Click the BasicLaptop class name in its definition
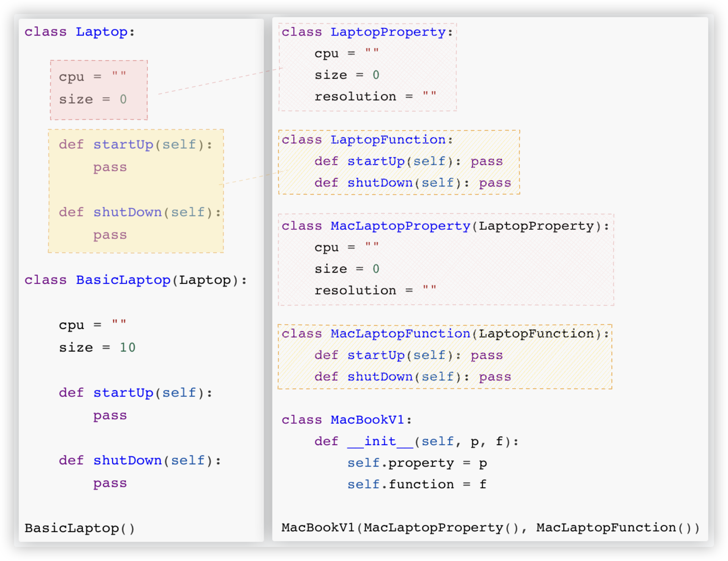This screenshot has width=728, height=561. (x=123, y=280)
